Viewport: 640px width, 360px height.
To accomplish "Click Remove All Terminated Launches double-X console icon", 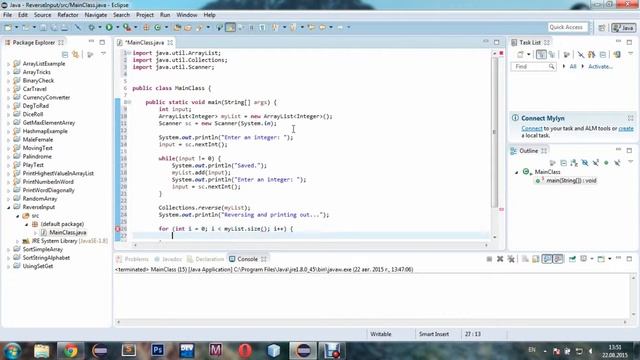I will pyautogui.click(x=511, y=259).
